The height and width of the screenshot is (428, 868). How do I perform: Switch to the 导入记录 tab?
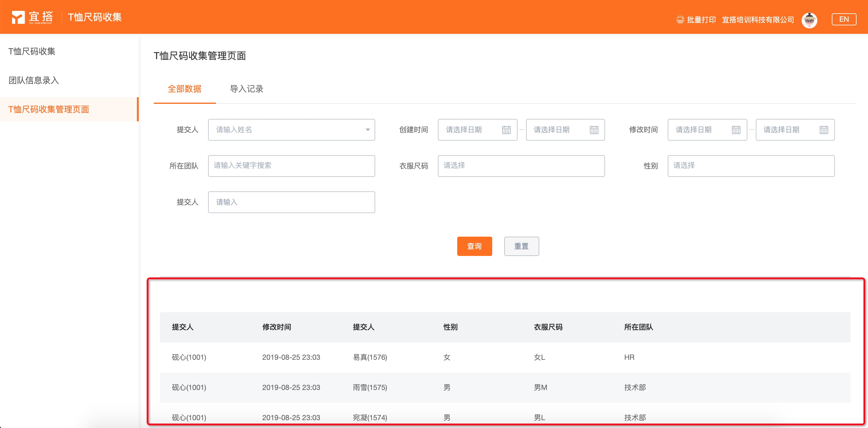(246, 89)
